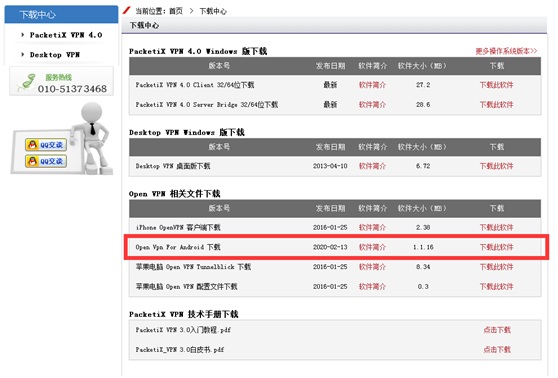
Task: Select text 苹果电脑 Open VPN Tunnelblick 下载
Action: coord(193,267)
